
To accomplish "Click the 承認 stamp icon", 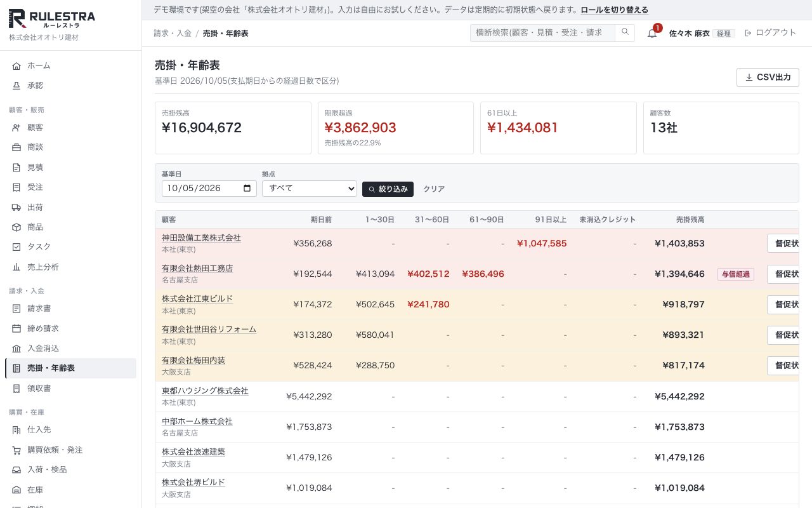I will point(16,85).
